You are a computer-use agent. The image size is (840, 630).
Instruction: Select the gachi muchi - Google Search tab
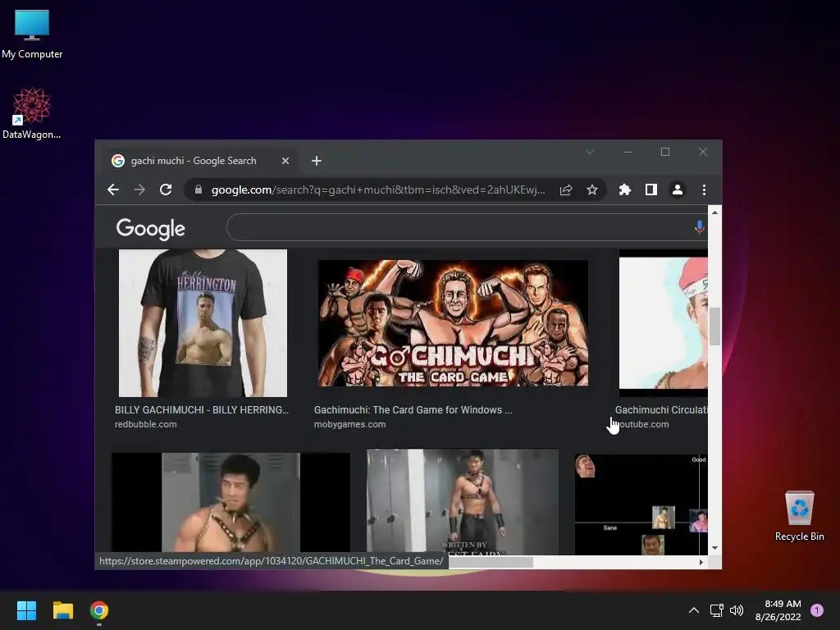(x=201, y=161)
